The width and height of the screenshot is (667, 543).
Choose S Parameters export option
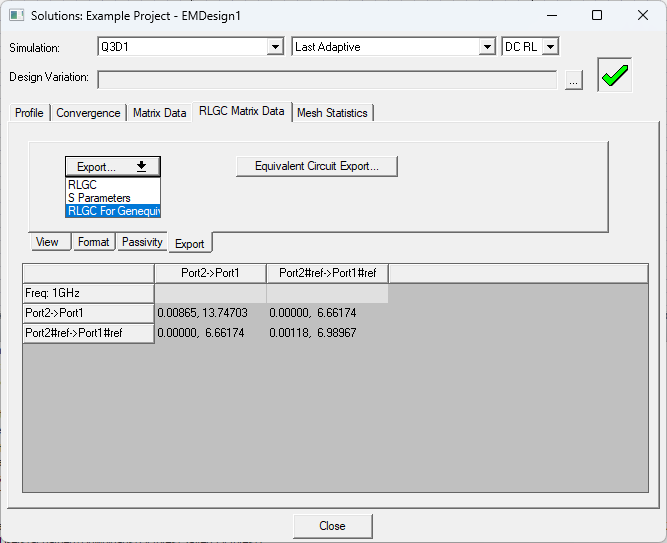[99, 198]
